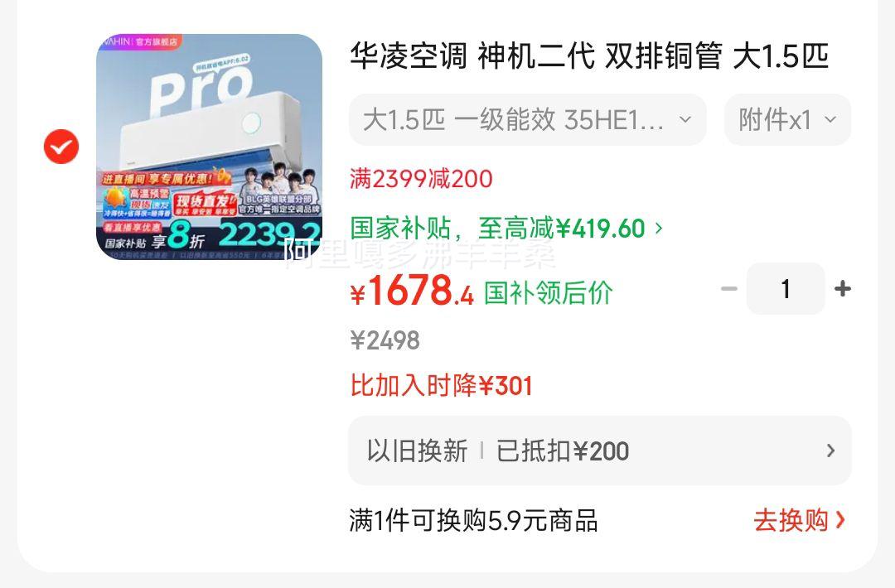
Task: Expand the 附件x1 accessory dropdown
Action: pyautogui.click(x=788, y=120)
